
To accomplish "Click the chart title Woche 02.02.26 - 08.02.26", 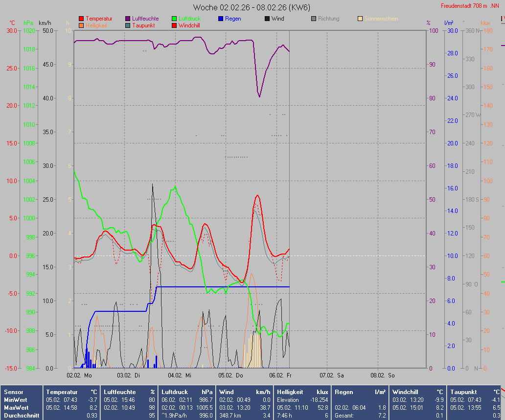I will click(252, 7).
